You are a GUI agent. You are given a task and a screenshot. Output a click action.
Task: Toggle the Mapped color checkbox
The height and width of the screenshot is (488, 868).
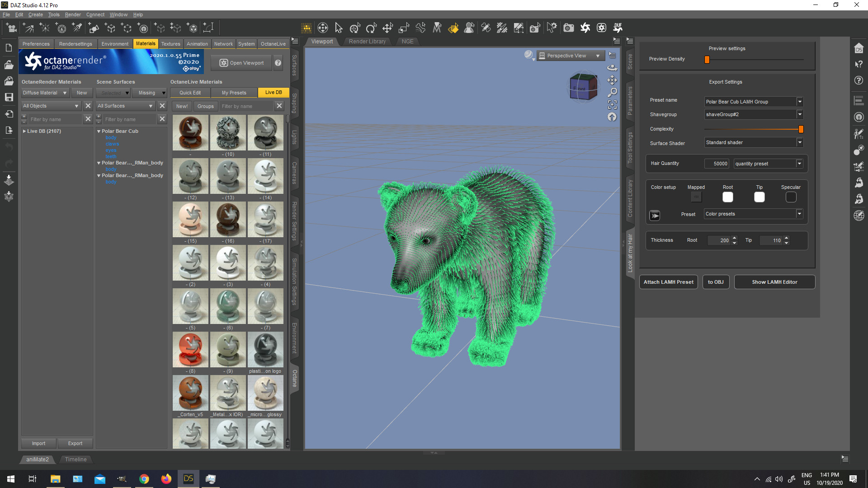click(696, 197)
